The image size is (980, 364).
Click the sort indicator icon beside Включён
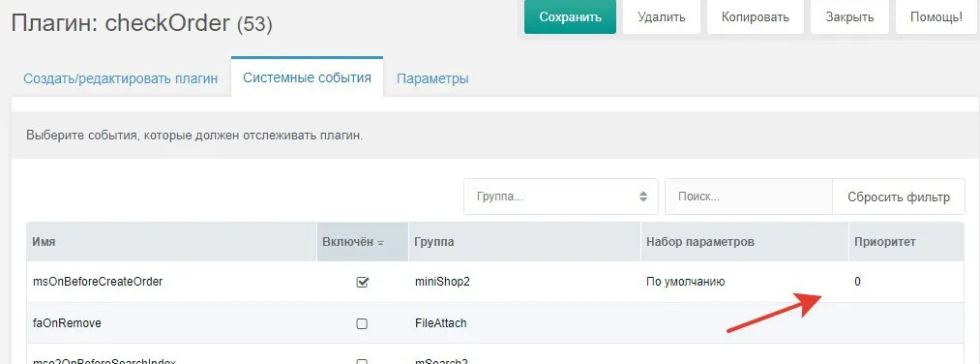[x=380, y=243]
